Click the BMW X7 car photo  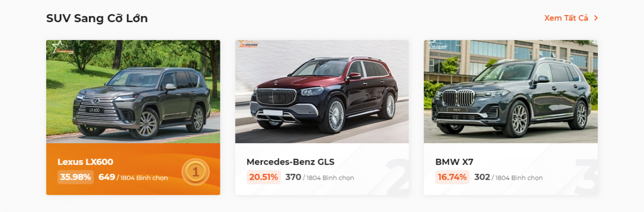(x=511, y=91)
